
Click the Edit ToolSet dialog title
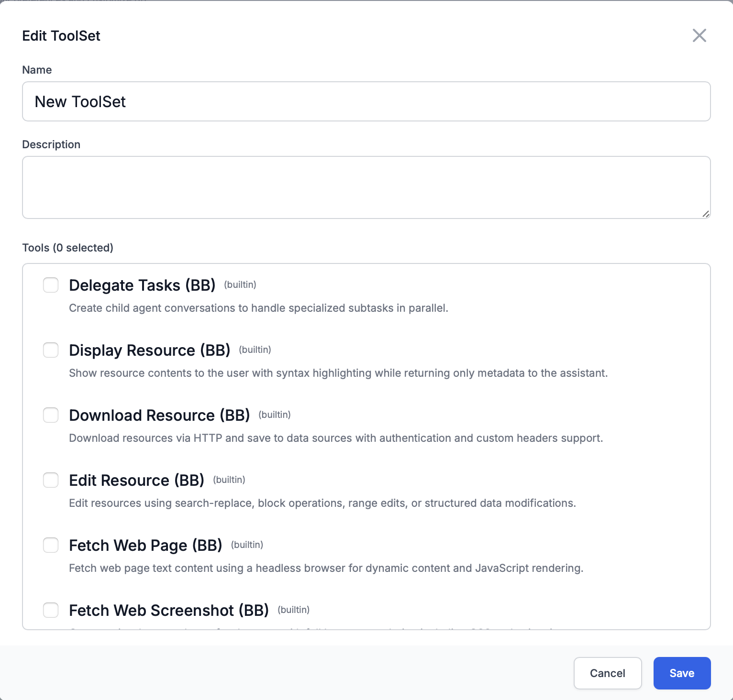(x=61, y=35)
